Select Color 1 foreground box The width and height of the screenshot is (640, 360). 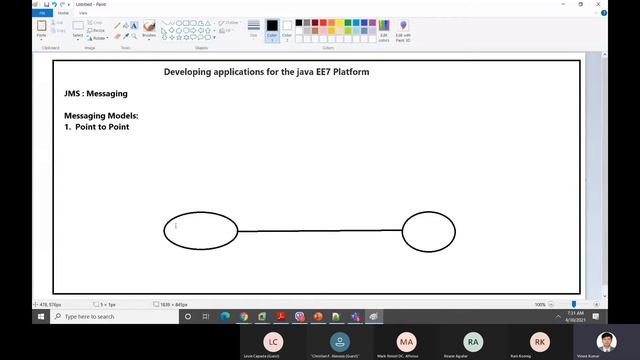coord(272,31)
